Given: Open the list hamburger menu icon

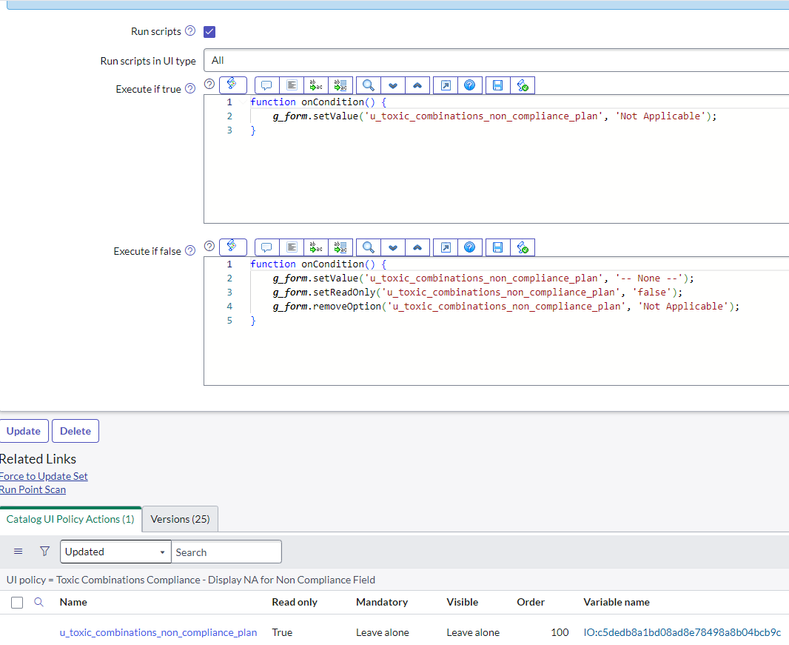Looking at the screenshot, I should coord(18,551).
